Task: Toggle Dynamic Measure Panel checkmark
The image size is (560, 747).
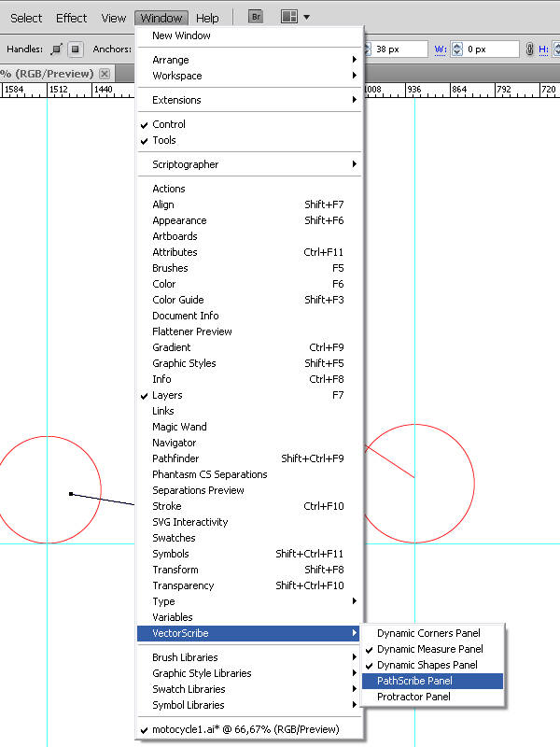Action: (432, 649)
